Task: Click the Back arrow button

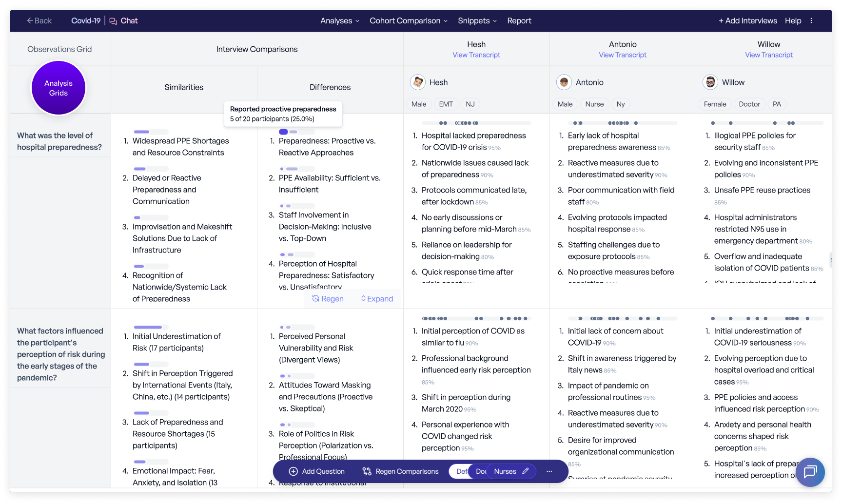Action: click(x=39, y=20)
